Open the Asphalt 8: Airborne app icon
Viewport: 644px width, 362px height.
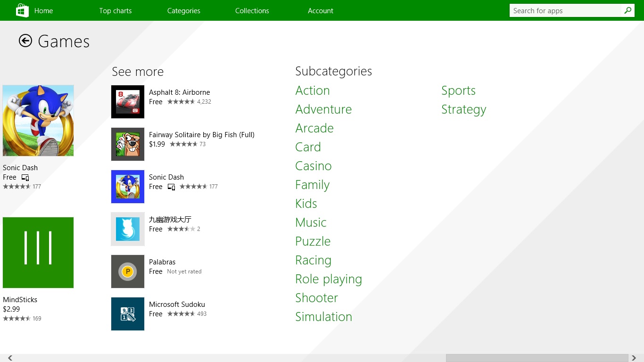coord(128,102)
